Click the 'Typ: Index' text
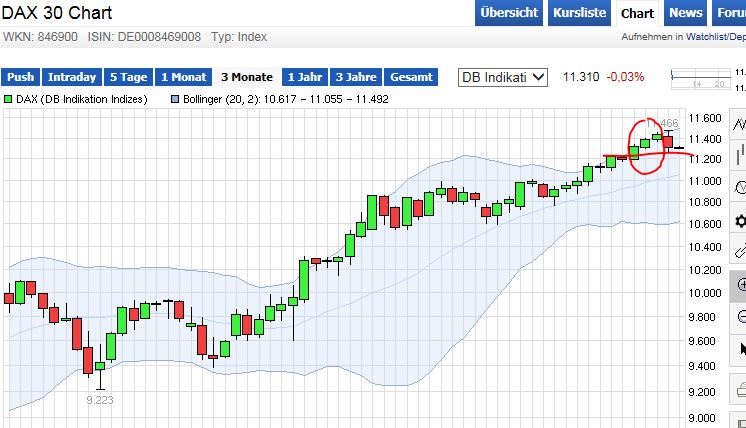746x428 pixels. [239, 37]
